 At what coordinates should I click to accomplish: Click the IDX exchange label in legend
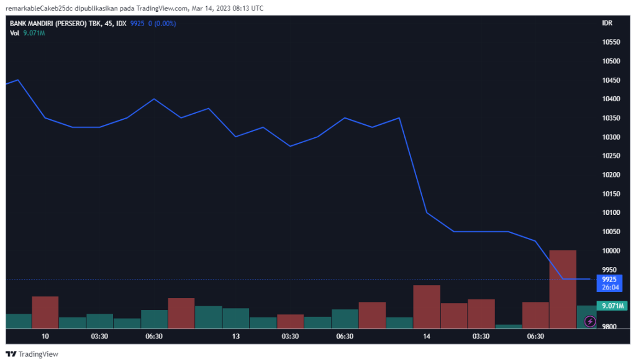[121, 24]
